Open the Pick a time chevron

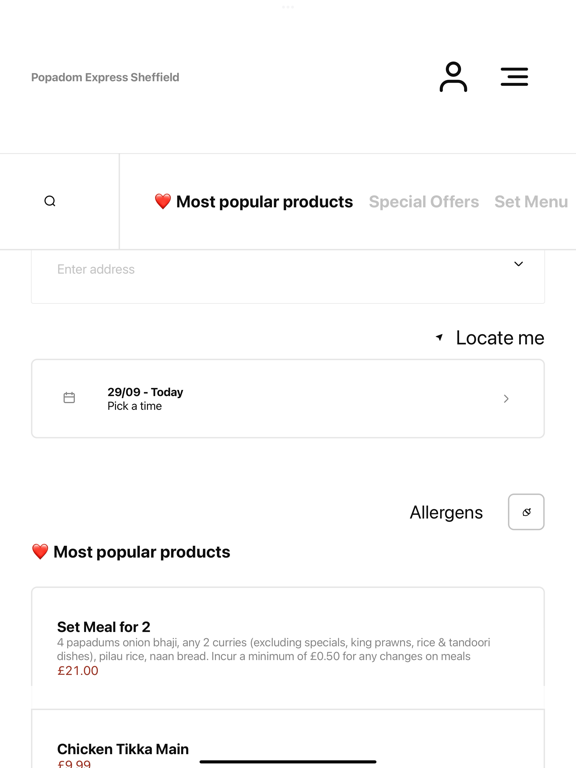click(x=506, y=399)
